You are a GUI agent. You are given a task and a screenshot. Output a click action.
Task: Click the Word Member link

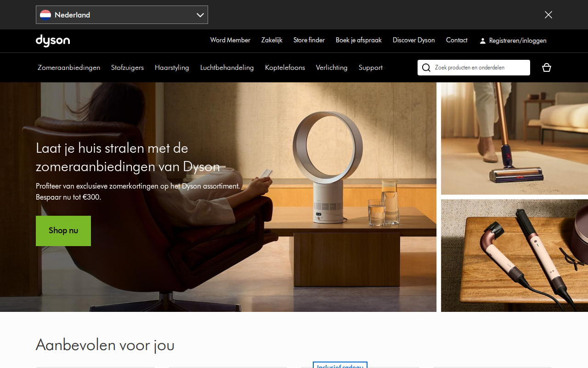click(x=230, y=40)
